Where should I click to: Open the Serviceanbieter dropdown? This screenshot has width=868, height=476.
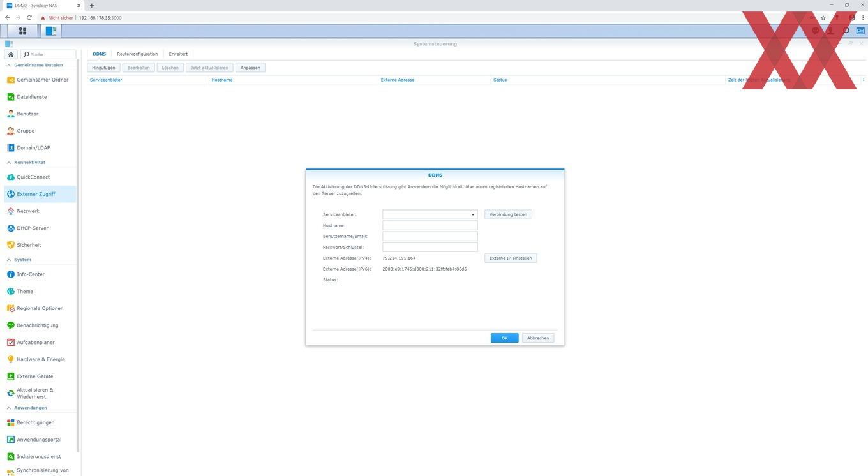[x=473, y=215]
